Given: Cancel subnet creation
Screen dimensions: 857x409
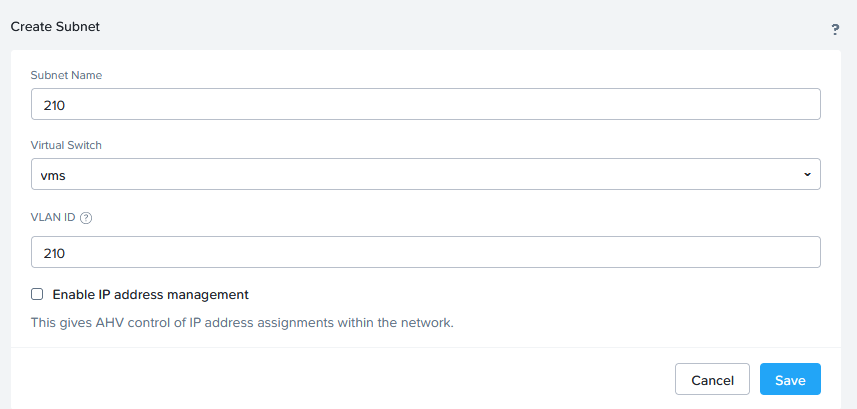Looking at the screenshot, I should click(x=712, y=380).
